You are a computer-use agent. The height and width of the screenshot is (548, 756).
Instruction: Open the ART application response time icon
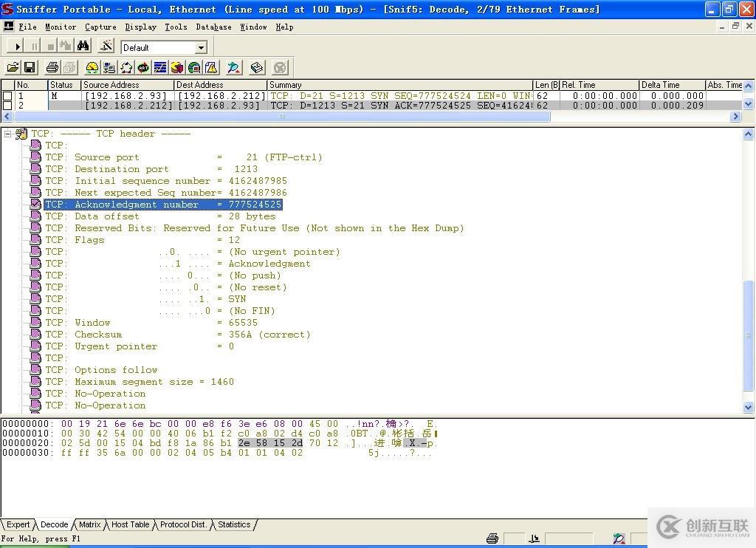coord(143,68)
